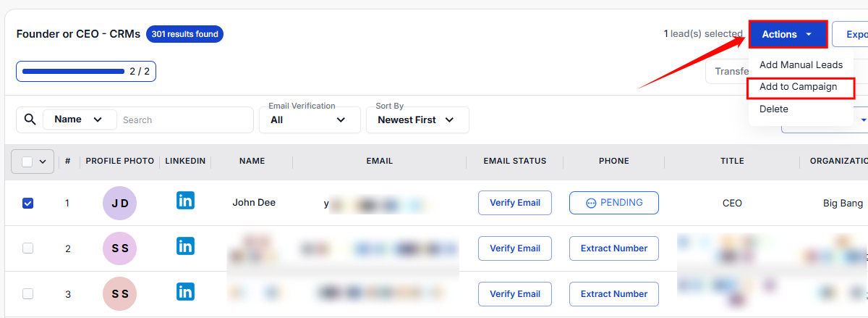Select Add Manual Leads menu item
This screenshot has height=318, width=868.
(801, 65)
